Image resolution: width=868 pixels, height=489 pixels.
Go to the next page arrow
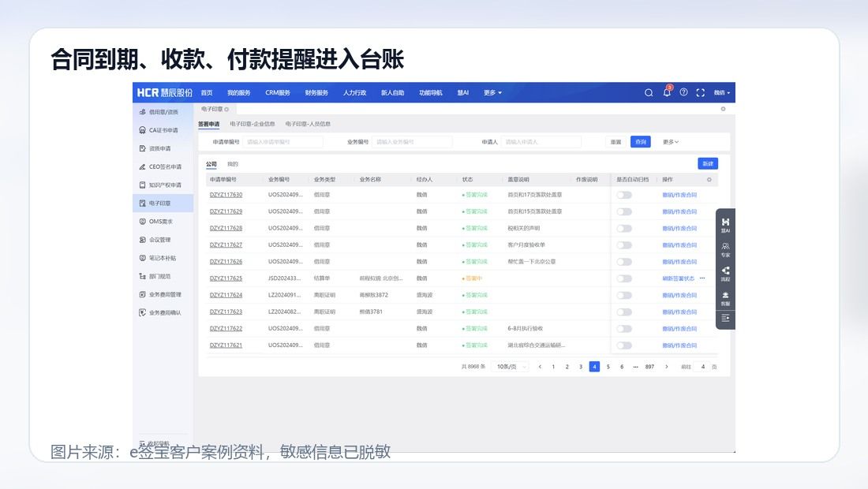click(x=667, y=367)
